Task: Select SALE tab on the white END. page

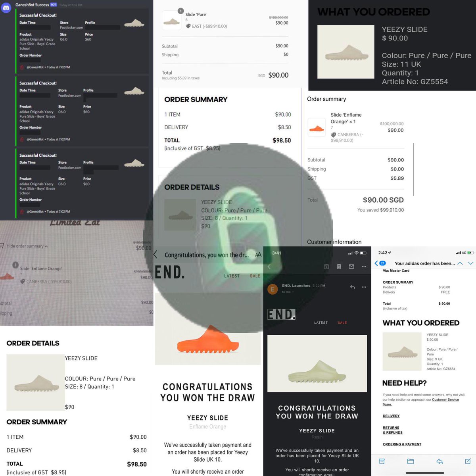Action: click(x=255, y=276)
